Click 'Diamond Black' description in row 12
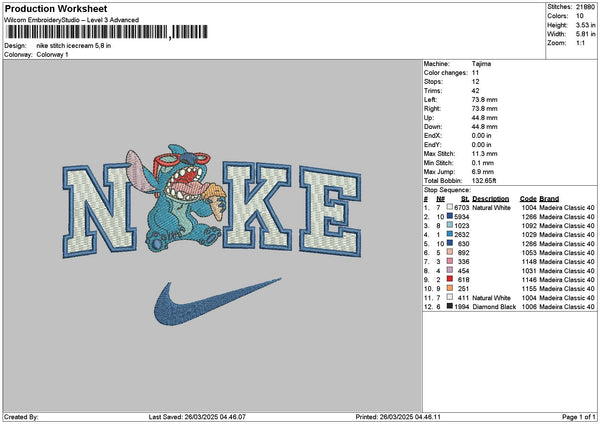Screen dimensions: 600x424 click(494, 307)
